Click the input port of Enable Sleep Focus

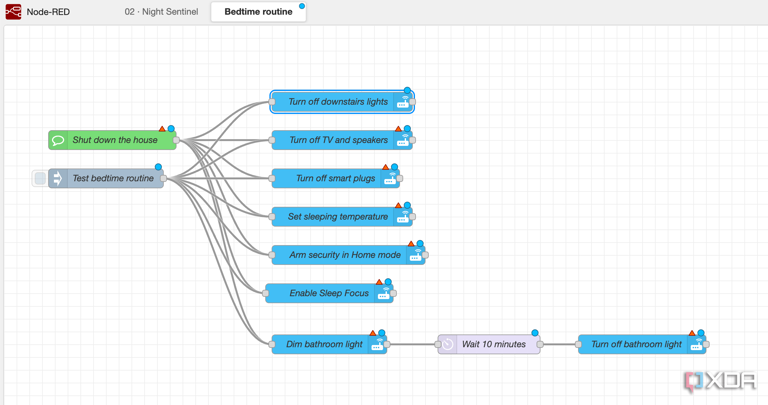265,293
